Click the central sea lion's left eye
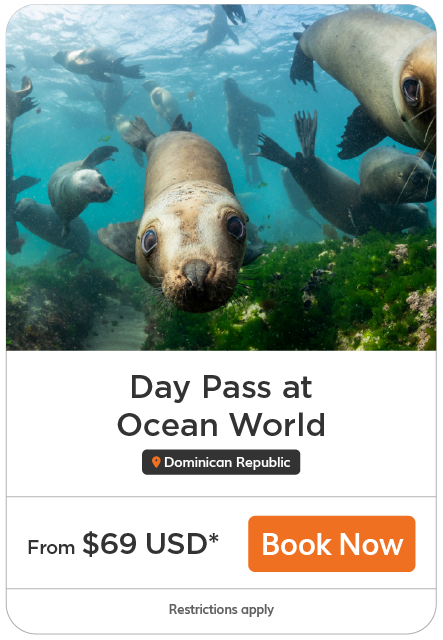The image size is (443, 640). (x=149, y=241)
